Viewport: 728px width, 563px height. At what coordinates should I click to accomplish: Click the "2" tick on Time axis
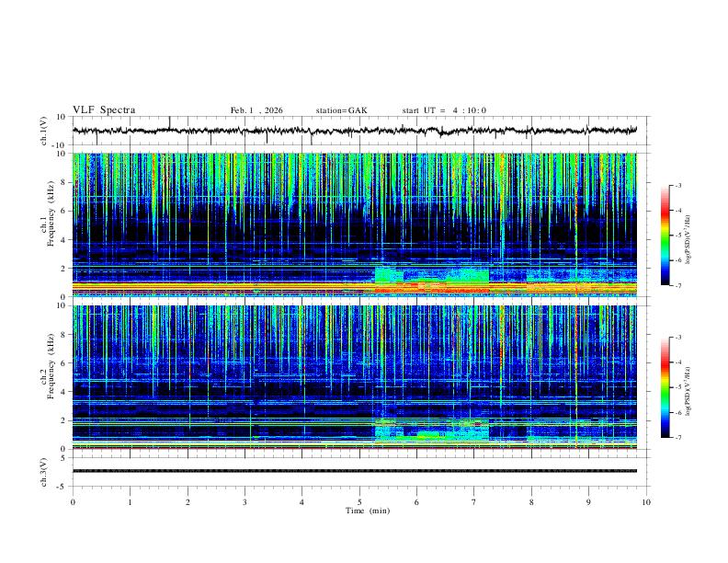point(188,502)
